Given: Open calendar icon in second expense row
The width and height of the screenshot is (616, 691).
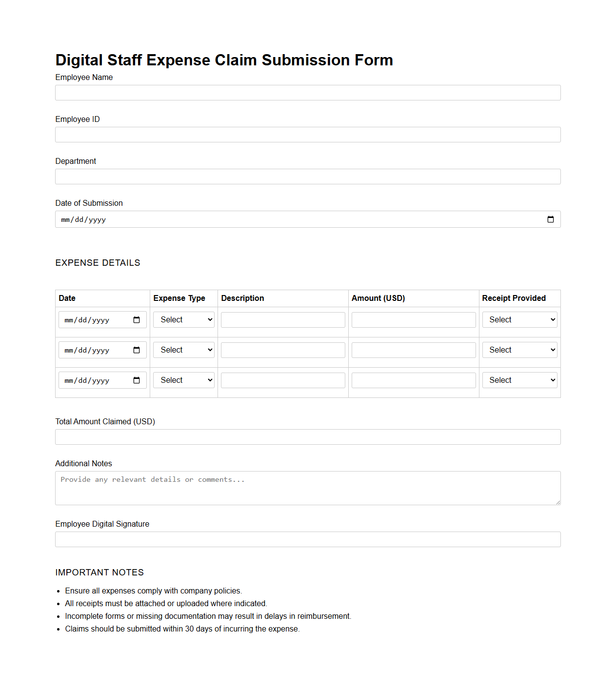Looking at the screenshot, I should tap(137, 350).
